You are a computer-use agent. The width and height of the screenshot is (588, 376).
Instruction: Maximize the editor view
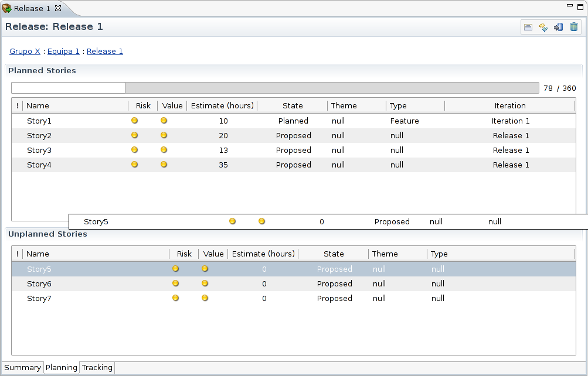click(x=580, y=7)
